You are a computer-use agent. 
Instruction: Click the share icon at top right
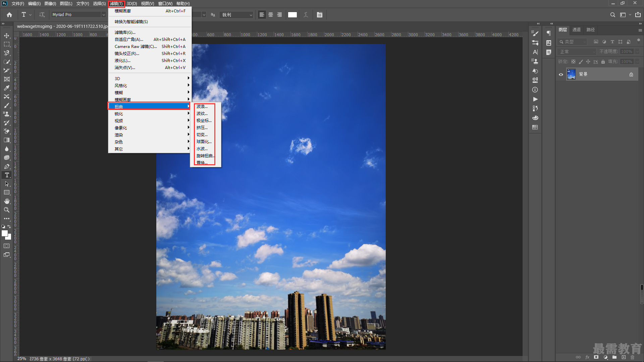click(638, 15)
